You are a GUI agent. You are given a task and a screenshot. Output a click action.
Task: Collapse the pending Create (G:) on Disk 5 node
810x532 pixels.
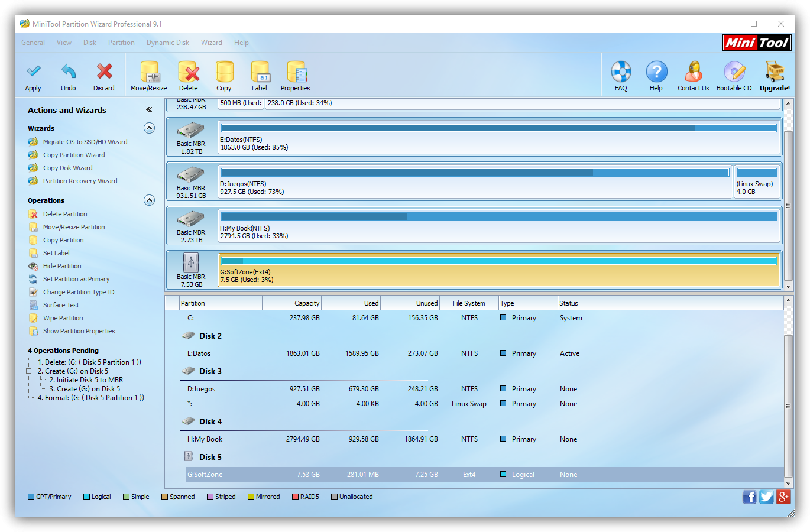pos(28,371)
